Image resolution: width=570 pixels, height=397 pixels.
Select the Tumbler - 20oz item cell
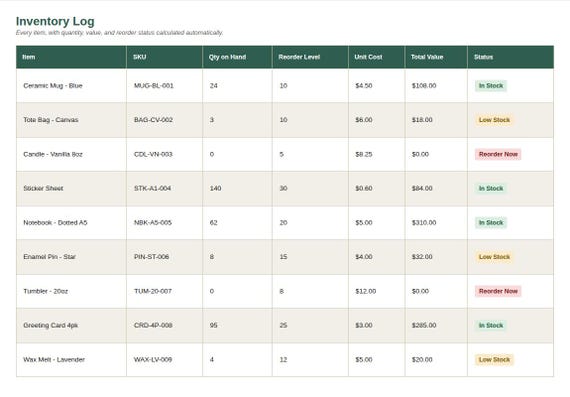pyautogui.click(x=71, y=291)
